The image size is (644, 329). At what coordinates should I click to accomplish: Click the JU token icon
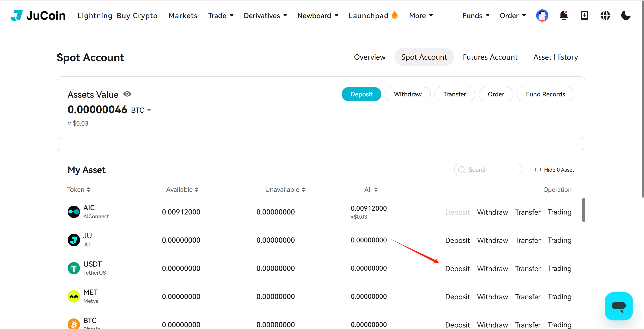(74, 240)
